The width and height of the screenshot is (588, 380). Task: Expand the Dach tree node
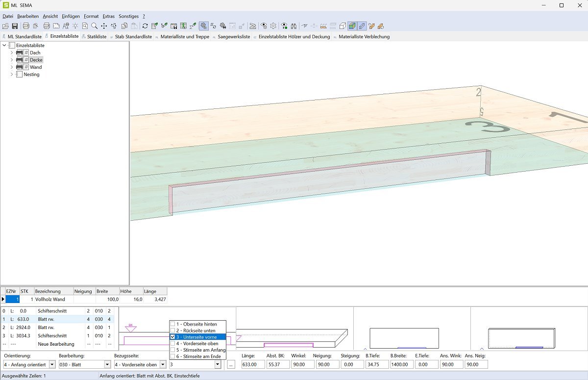pos(12,52)
